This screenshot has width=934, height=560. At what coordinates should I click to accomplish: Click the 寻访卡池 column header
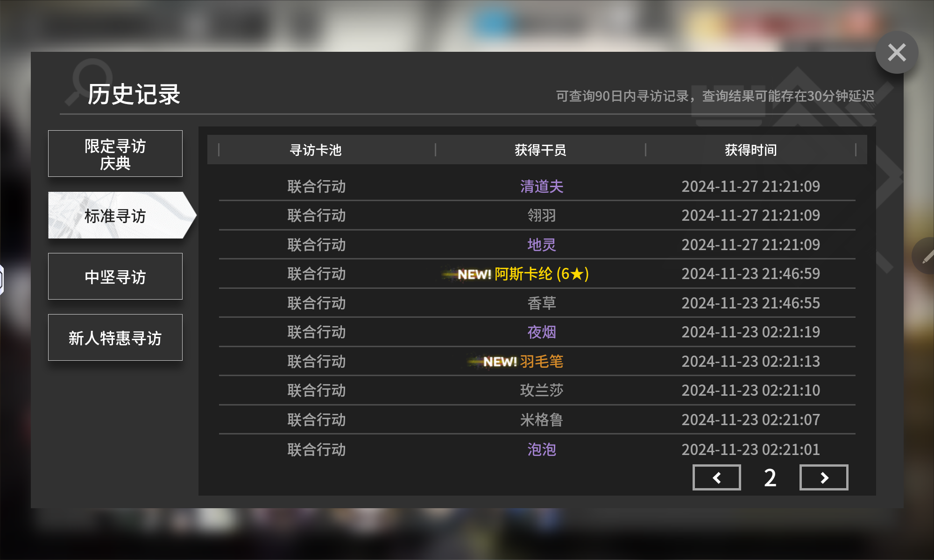(316, 150)
